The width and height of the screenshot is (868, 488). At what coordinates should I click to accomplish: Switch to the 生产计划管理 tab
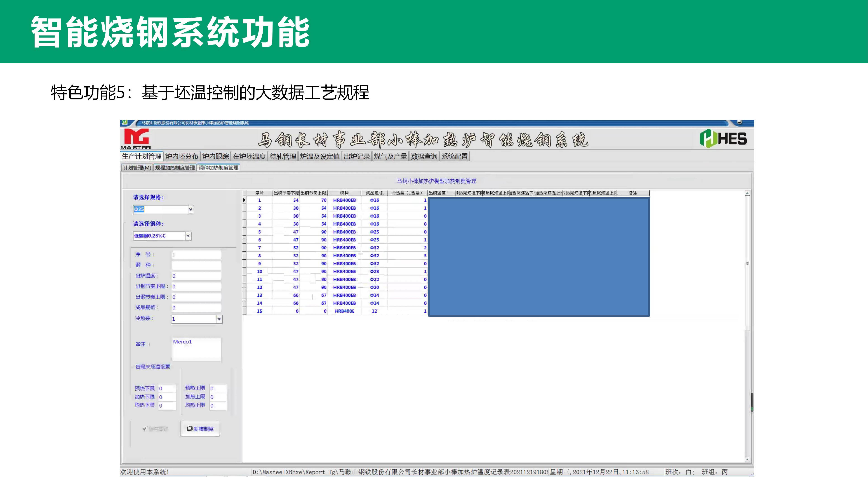pyautogui.click(x=141, y=156)
